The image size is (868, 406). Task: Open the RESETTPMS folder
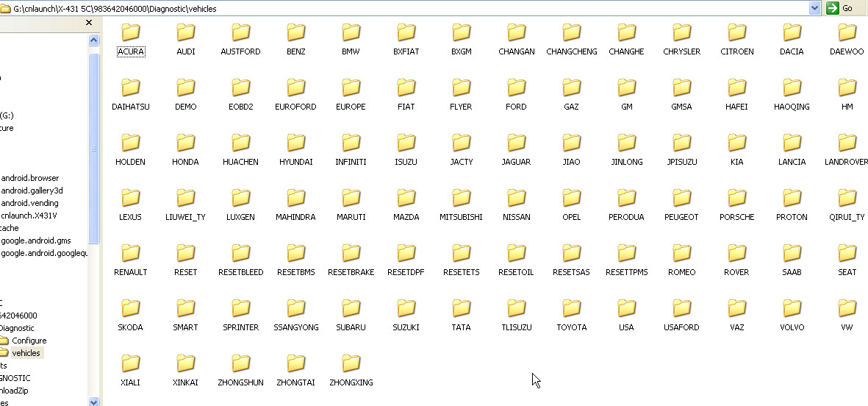pos(626,260)
